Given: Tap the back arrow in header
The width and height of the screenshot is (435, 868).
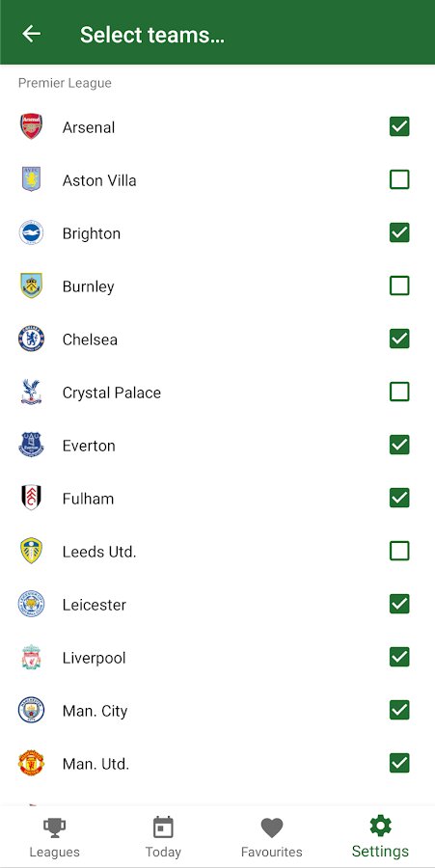Looking at the screenshot, I should tap(32, 35).
